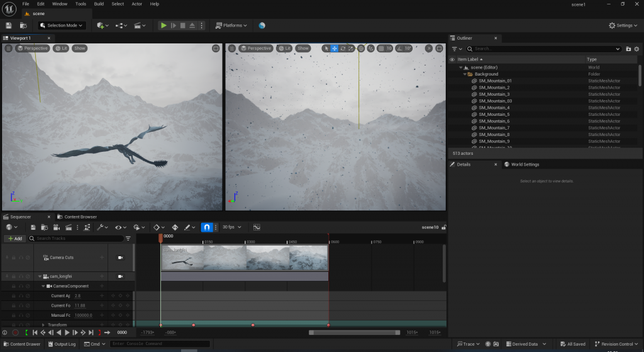Toggle the Sequencer snapping magnet
Screen dimensions: 644x352
207,227
